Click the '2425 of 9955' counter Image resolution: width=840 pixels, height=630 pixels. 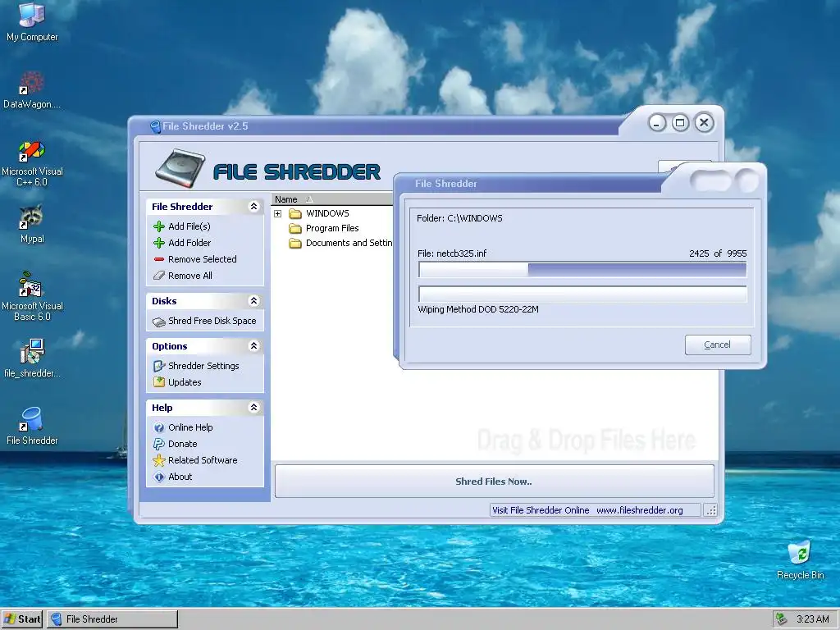[x=718, y=254]
